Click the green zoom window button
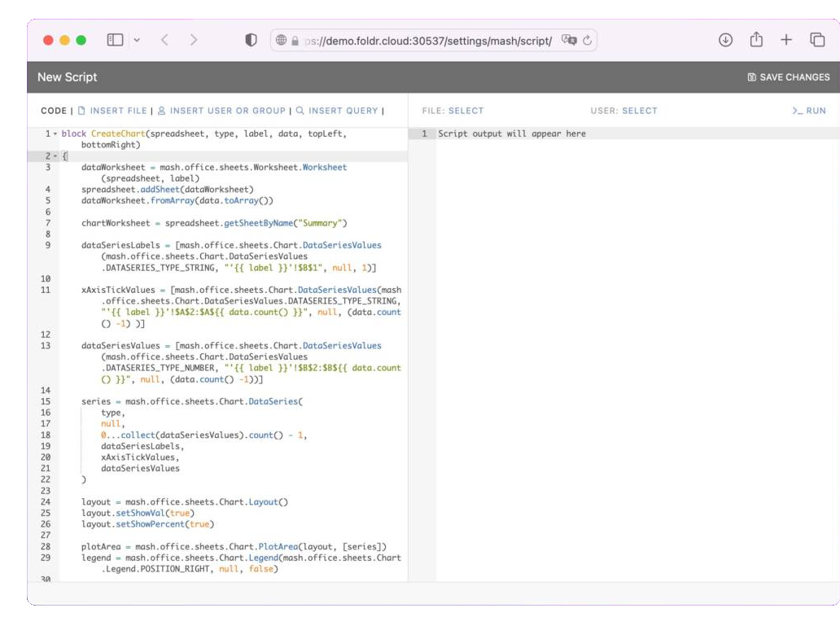This screenshot has height=630, width=840. (81, 40)
